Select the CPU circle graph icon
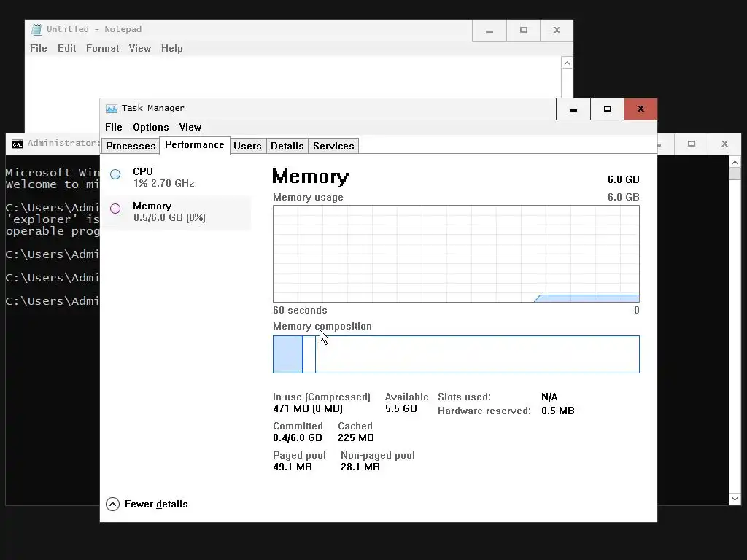This screenshot has width=747, height=560. point(115,174)
